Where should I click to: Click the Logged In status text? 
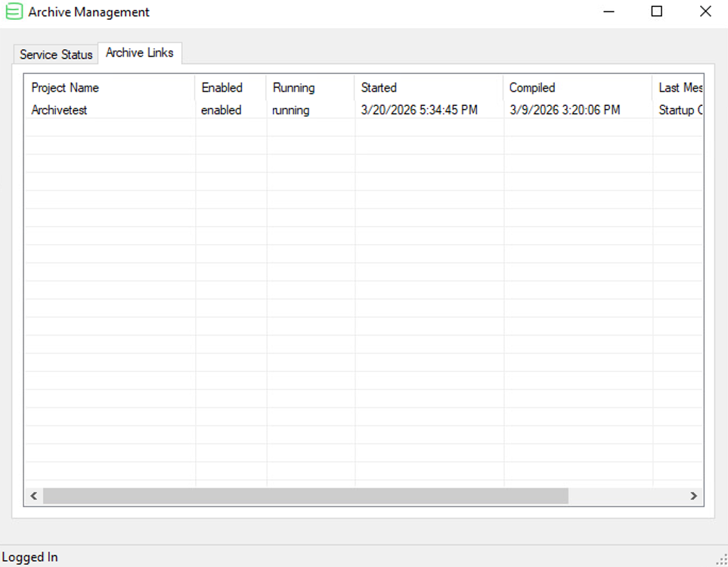coord(29,556)
